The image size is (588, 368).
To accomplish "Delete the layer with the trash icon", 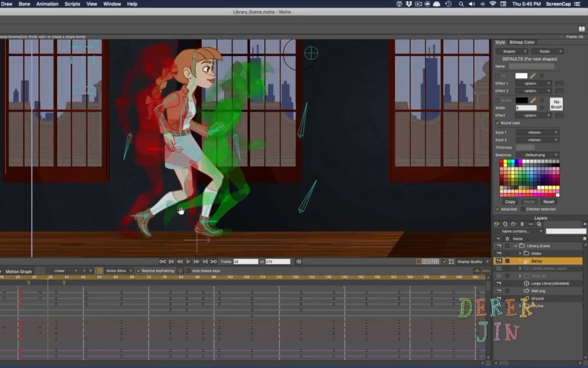I will click(522, 224).
